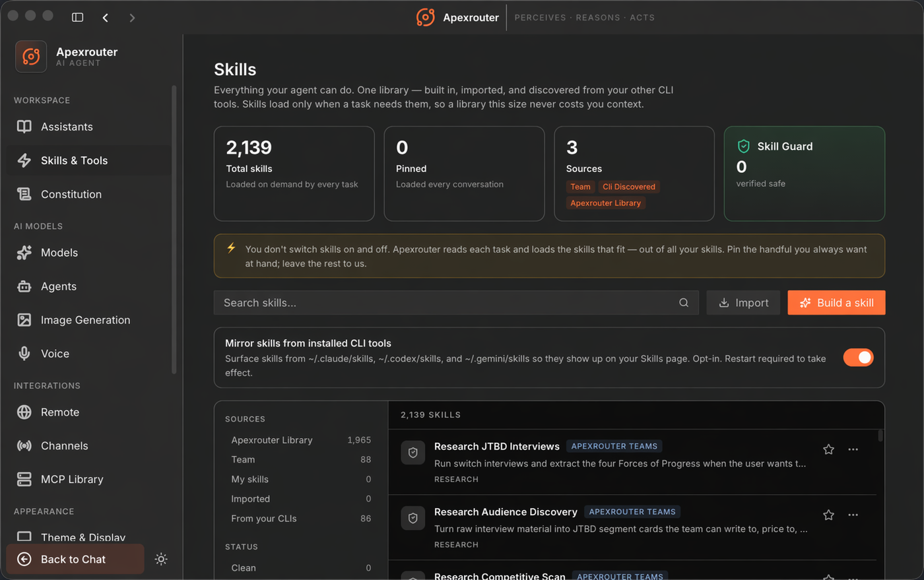Click the Back to Chat button
This screenshot has width=924, height=580.
[75, 559]
